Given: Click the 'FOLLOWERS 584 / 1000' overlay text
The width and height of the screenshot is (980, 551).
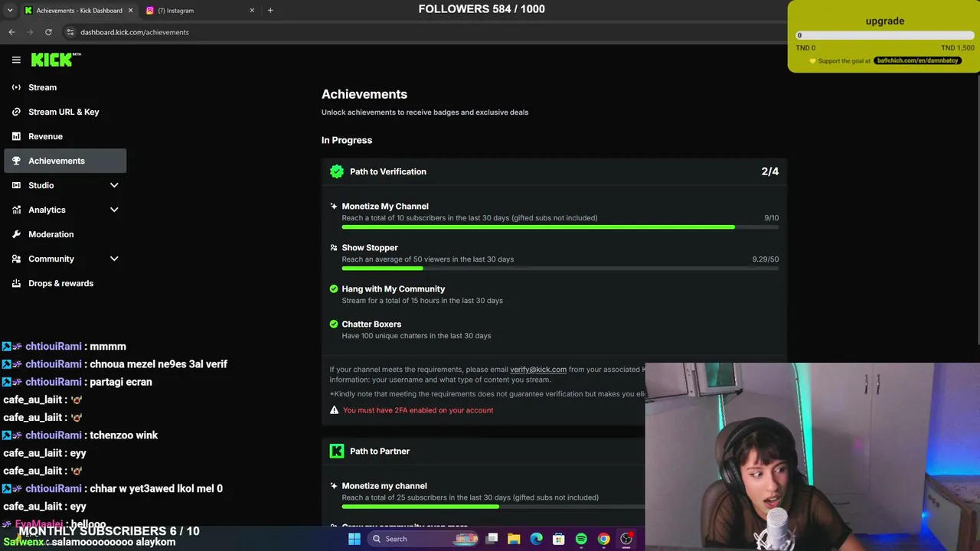Looking at the screenshot, I should (482, 9).
